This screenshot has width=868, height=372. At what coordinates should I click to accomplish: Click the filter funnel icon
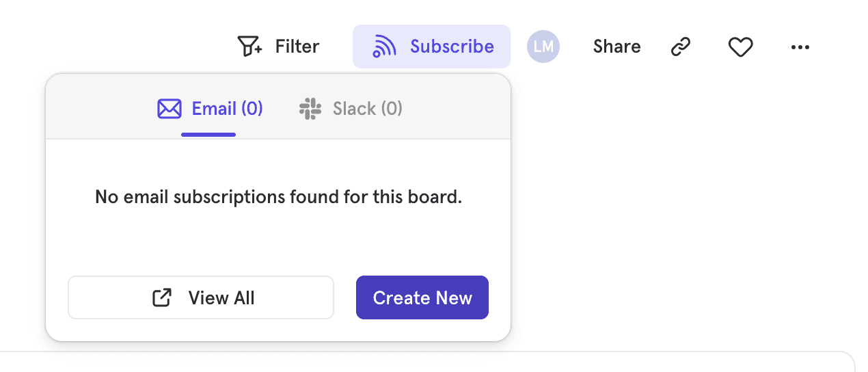(x=249, y=46)
